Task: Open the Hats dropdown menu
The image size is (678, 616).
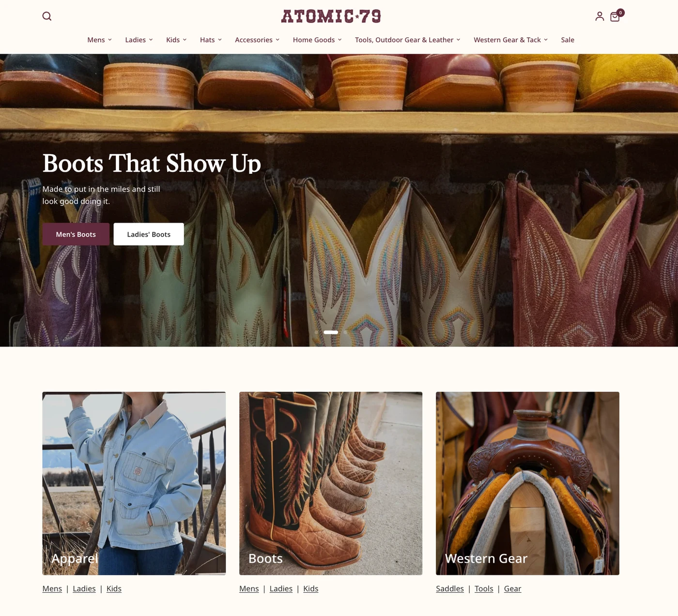Action: [x=211, y=40]
